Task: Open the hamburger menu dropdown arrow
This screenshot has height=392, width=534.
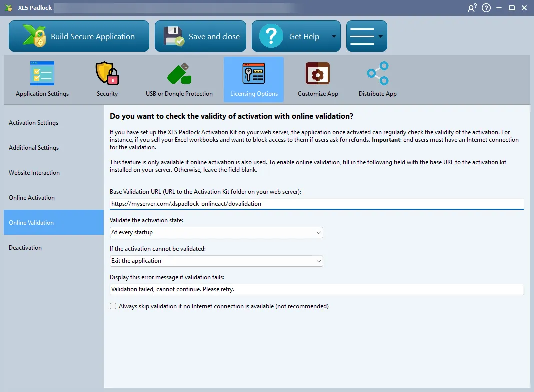Action: click(380, 37)
